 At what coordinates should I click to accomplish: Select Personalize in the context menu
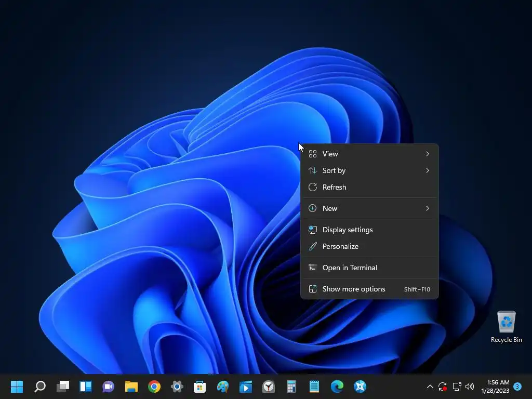coord(369,246)
